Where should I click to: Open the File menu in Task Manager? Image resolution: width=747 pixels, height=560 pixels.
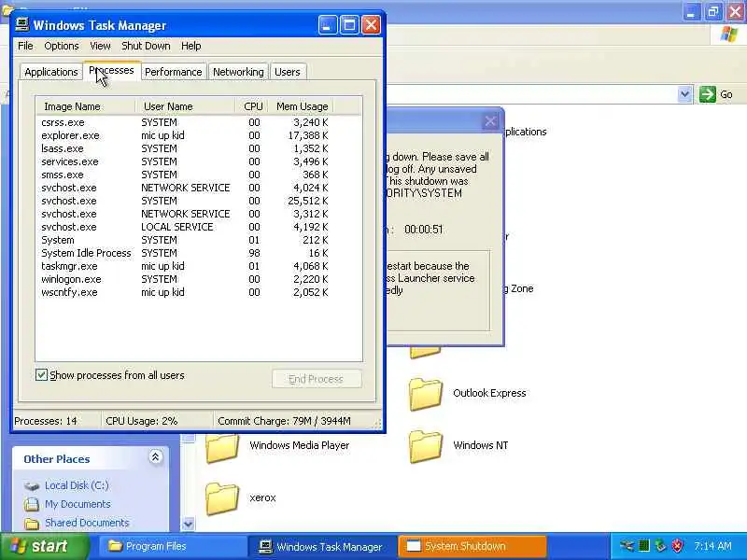[x=25, y=46]
